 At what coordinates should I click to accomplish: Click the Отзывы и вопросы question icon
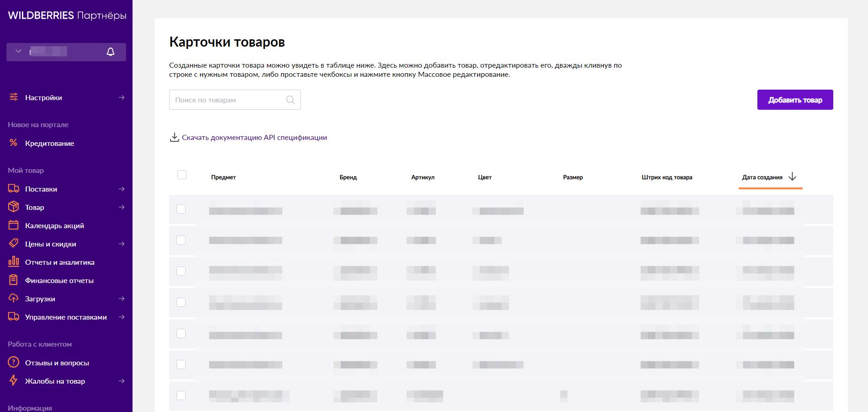tap(14, 362)
